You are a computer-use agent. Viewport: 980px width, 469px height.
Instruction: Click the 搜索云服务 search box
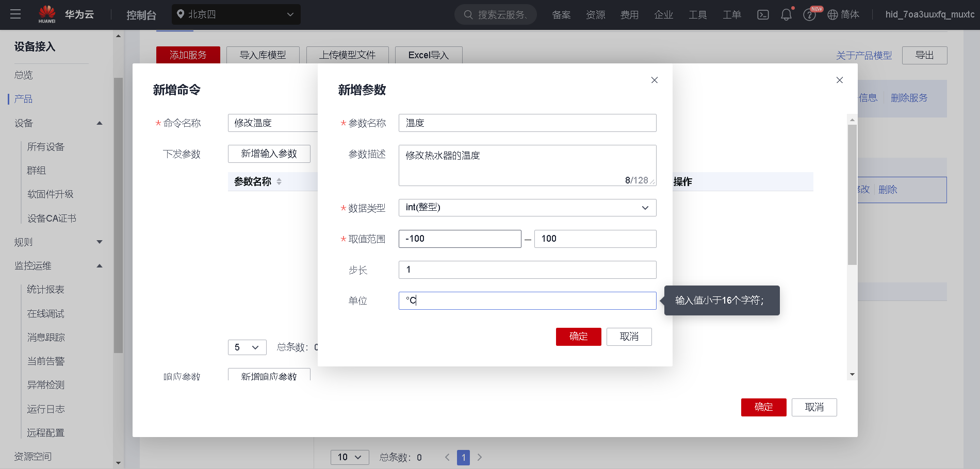(496, 14)
